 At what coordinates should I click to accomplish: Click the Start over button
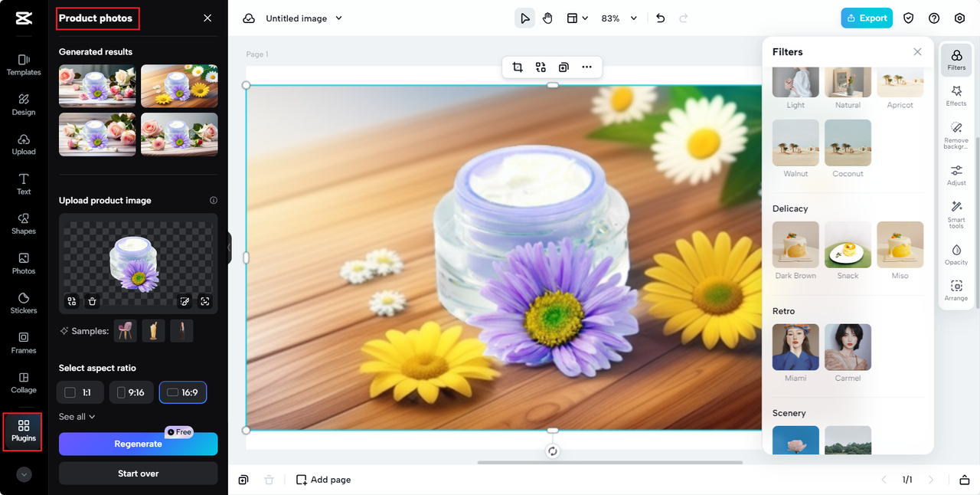click(x=139, y=474)
